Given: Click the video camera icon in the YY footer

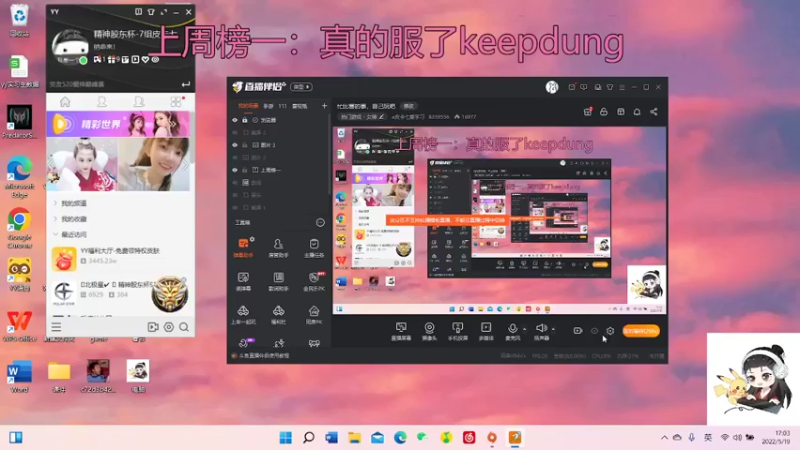Looking at the screenshot, I should click(x=153, y=327).
